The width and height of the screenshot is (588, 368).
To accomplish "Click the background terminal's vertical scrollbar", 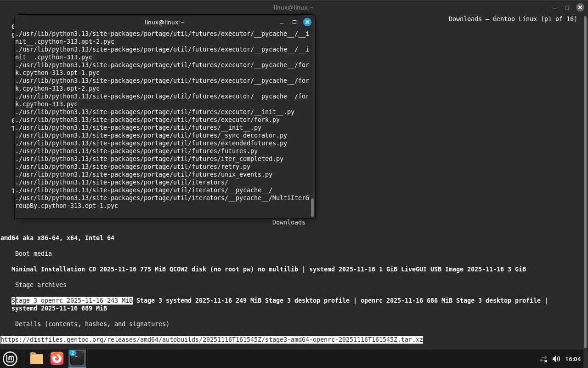I will pyautogui.click(x=585, y=183).
